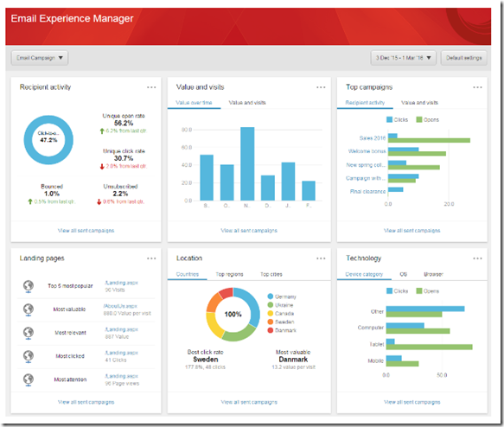Switch to the Top regions tab
Screen dimensions: 504x427
229,274
